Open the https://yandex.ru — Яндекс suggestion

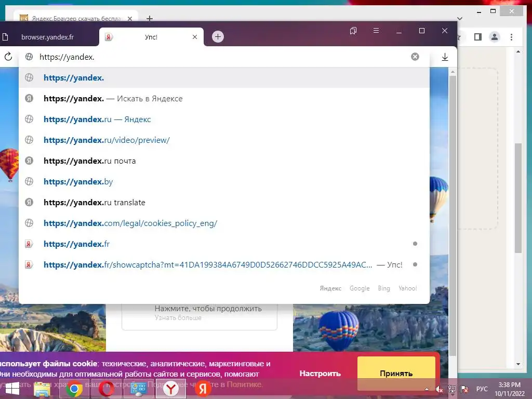click(x=224, y=119)
